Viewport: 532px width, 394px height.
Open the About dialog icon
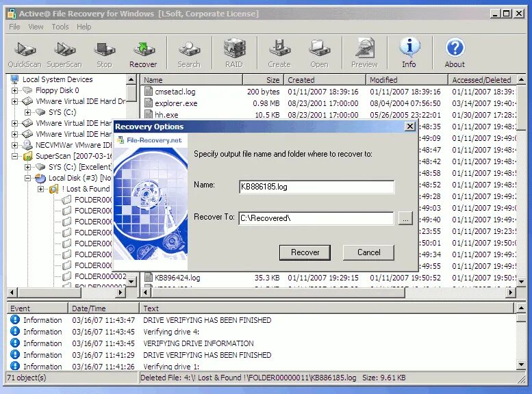point(455,54)
